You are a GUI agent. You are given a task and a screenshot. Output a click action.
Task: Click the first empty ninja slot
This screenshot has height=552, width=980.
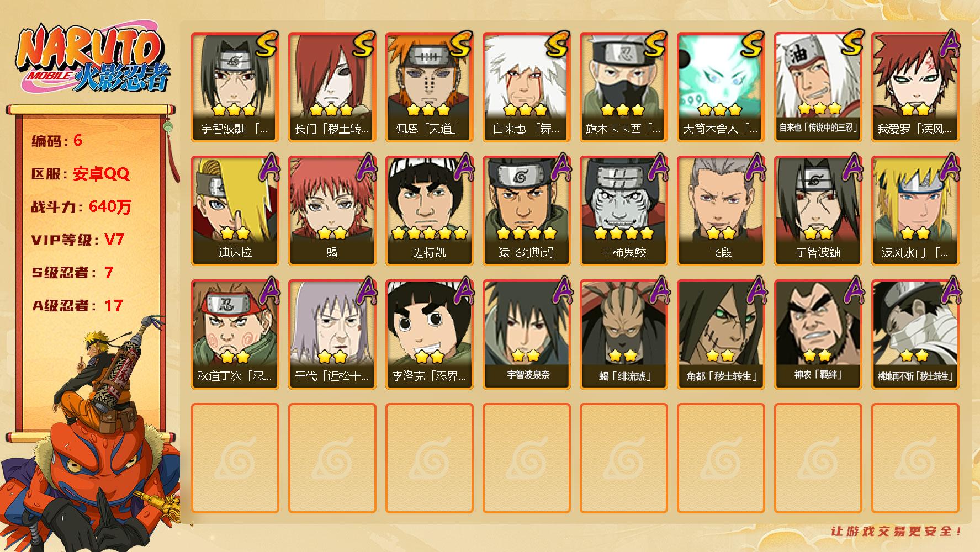tap(235, 458)
